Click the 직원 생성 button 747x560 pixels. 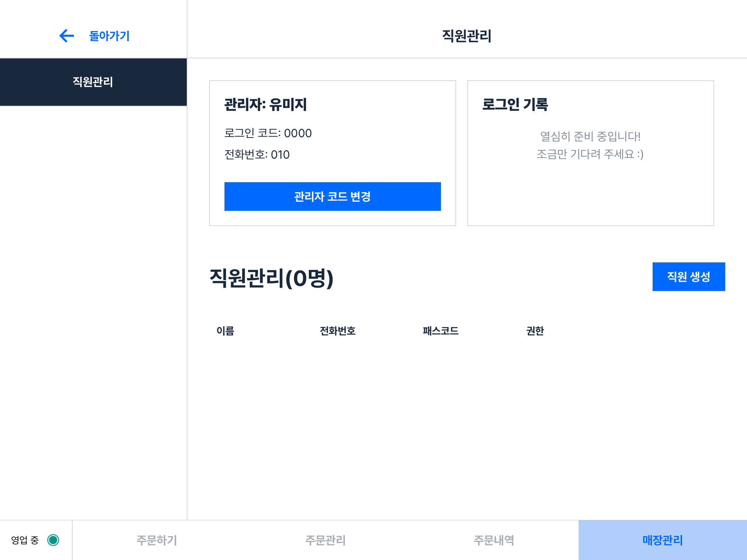click(688, 277)
